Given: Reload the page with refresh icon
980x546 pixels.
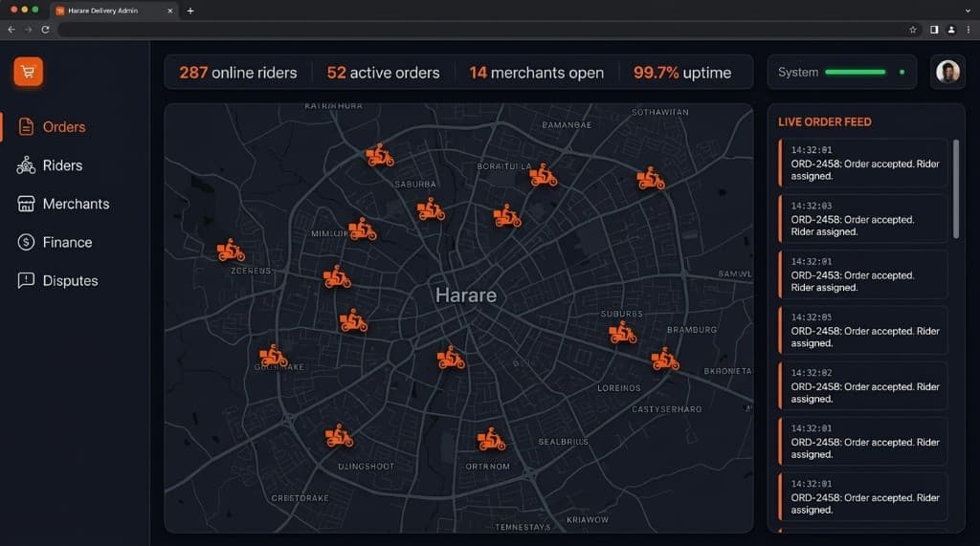Looking at the screenshot, I should 46,30.
